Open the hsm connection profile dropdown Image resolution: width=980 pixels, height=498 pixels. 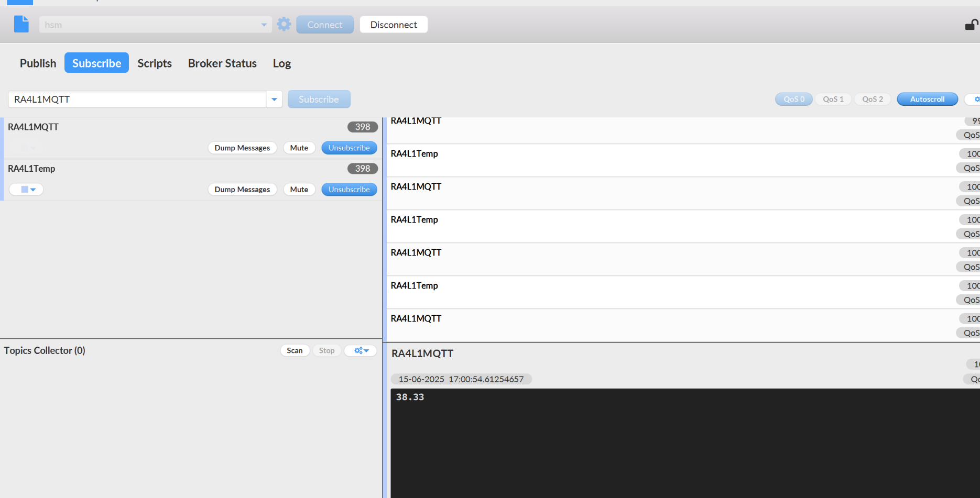(x=155, y=25)
